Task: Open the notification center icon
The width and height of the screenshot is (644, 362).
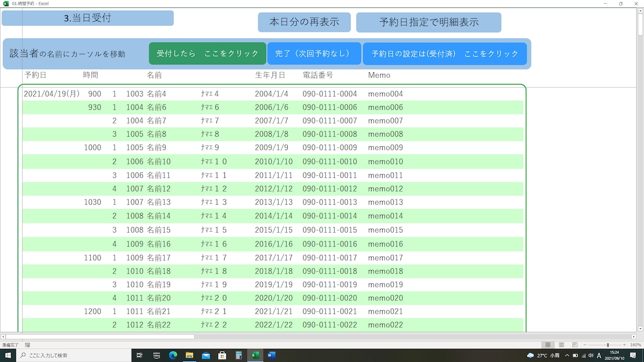Action: (x=633, y=356)
